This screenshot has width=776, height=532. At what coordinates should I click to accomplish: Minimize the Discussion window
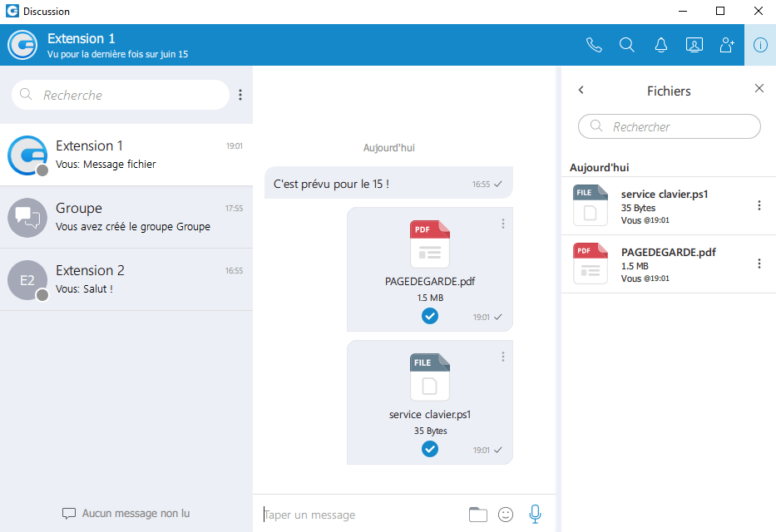pyautogui.click(x=683, y=11)
